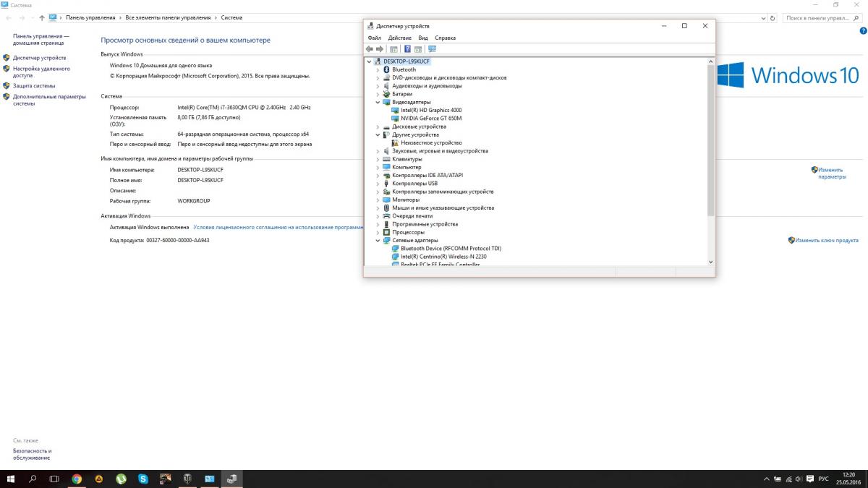Screen dimensions: 868x488
Task: Click the uTorrent icon in the taskbar
Action: [x=121, y=479]
